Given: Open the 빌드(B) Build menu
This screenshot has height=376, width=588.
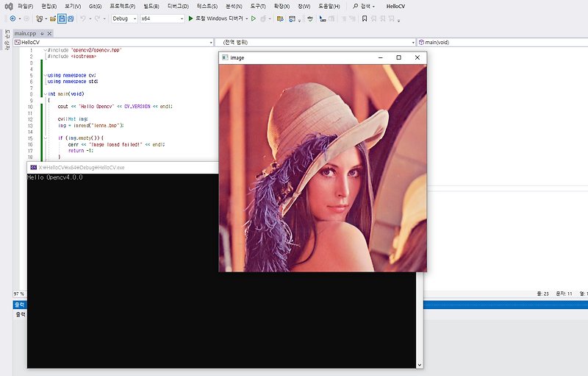Looking at the screenshot, I should pyautogui.click(x=151, y=7).
